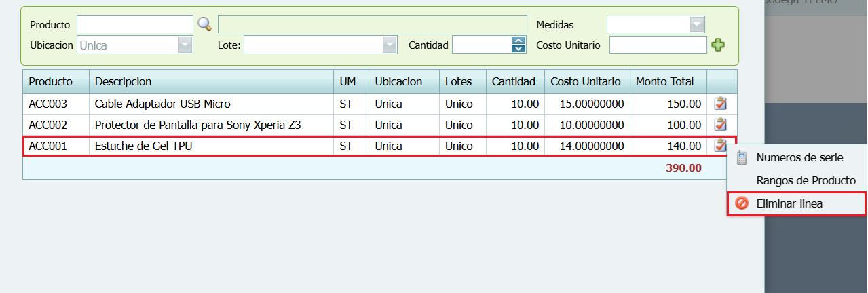Click the Monto Total column header
Image resolution: width=868 pixels, height=293 pixels.
coord(668,81)
